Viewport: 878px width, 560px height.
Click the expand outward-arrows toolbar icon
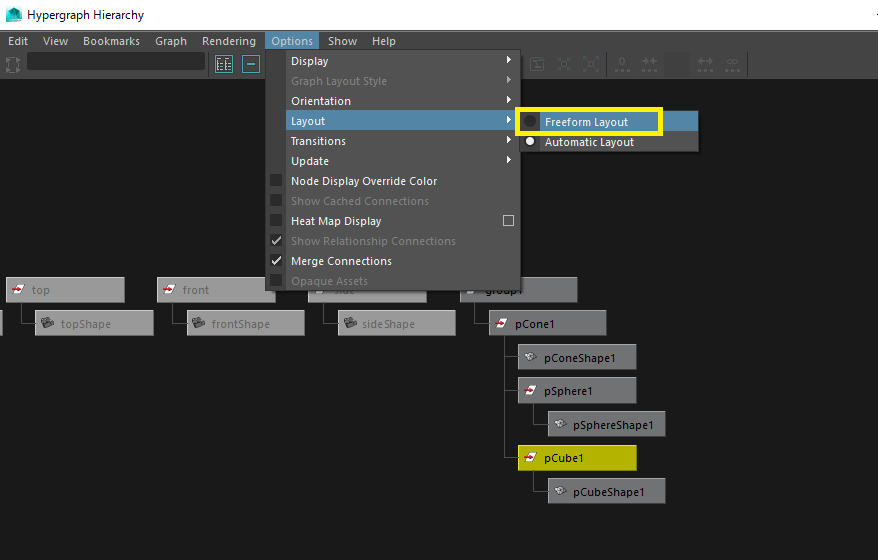591,64
